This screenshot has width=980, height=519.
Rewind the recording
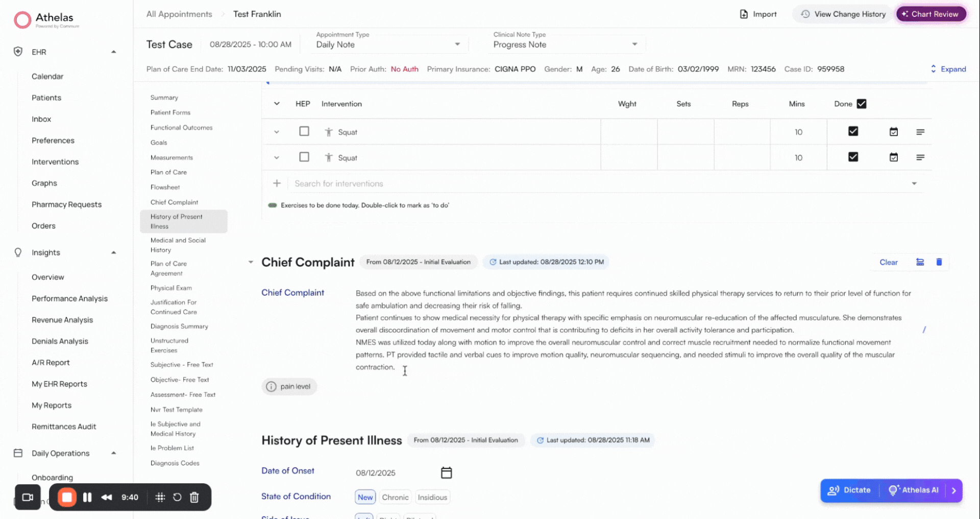(x=107, y=497)
